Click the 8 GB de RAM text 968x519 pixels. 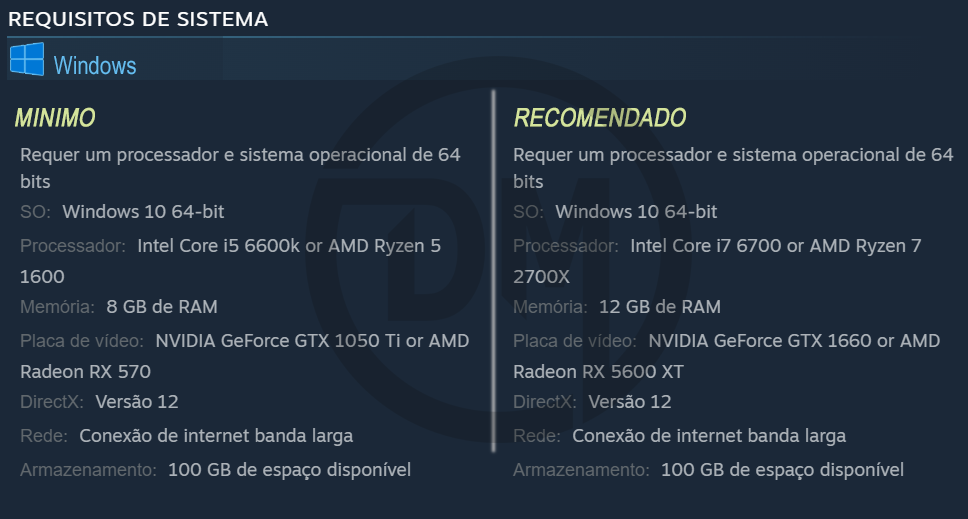click(x=162, y=307)
